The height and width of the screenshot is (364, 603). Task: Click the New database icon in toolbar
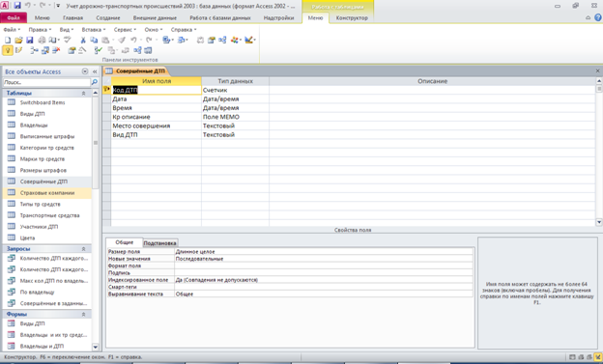point(8,40)
